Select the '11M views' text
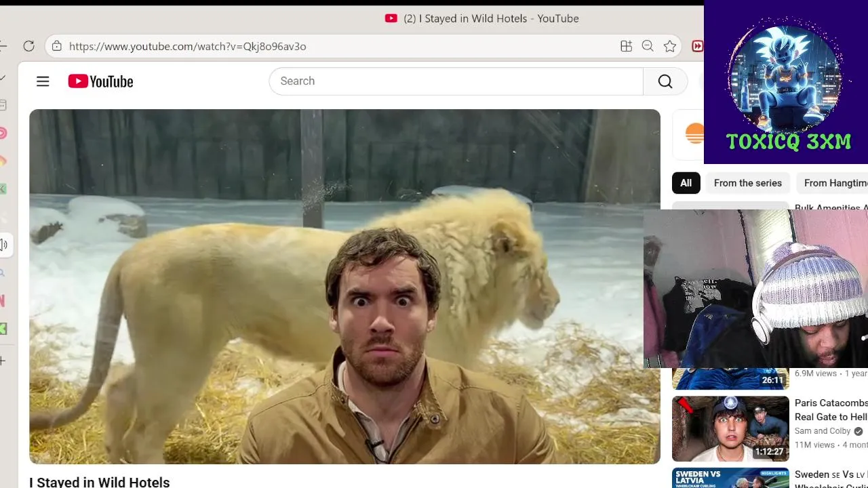 pos(814,445)
